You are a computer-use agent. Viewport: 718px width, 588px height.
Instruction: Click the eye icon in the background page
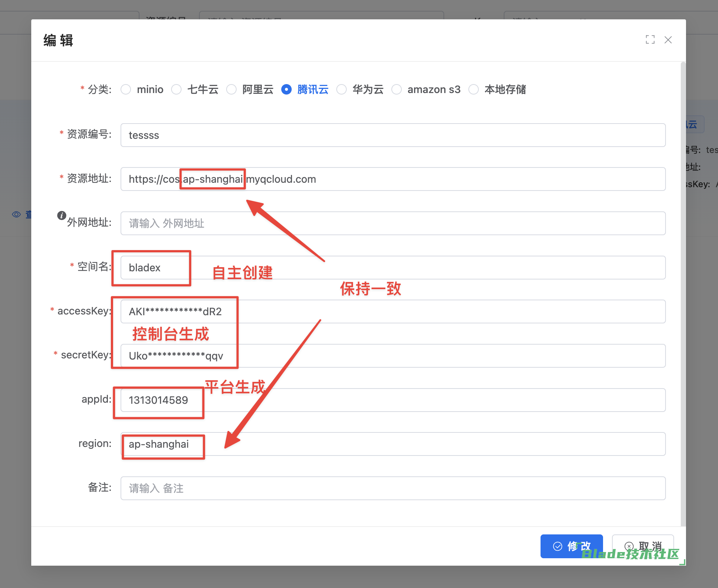(x=16, y=214)
